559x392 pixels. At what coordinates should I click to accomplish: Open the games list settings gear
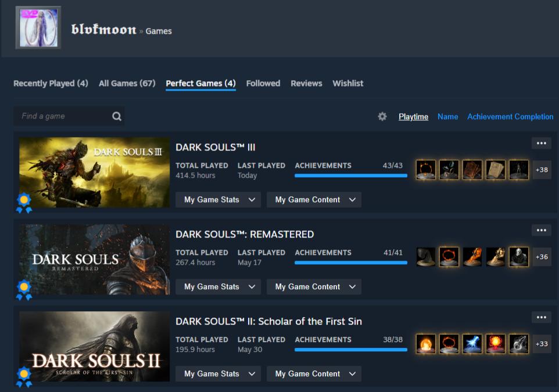click(382, 117)
